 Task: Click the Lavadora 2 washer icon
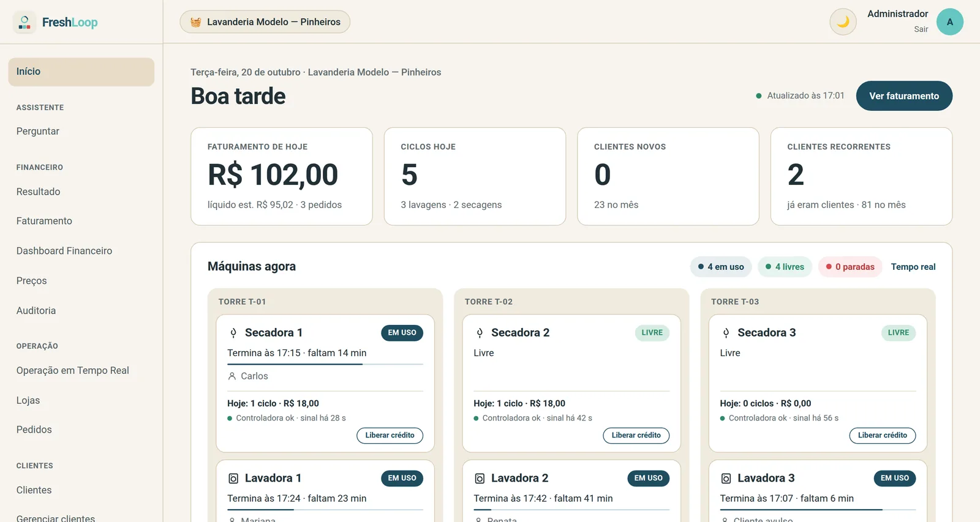coord(480,479)
